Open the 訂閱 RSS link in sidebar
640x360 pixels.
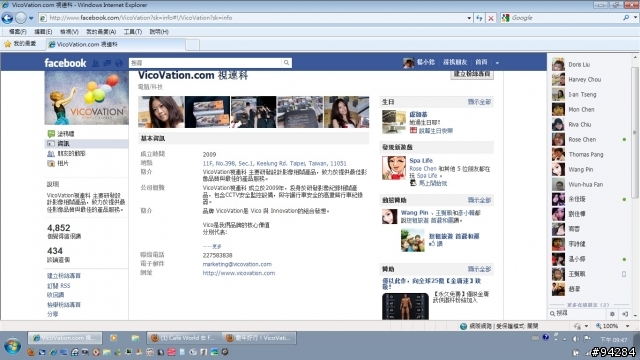(58, 286)
